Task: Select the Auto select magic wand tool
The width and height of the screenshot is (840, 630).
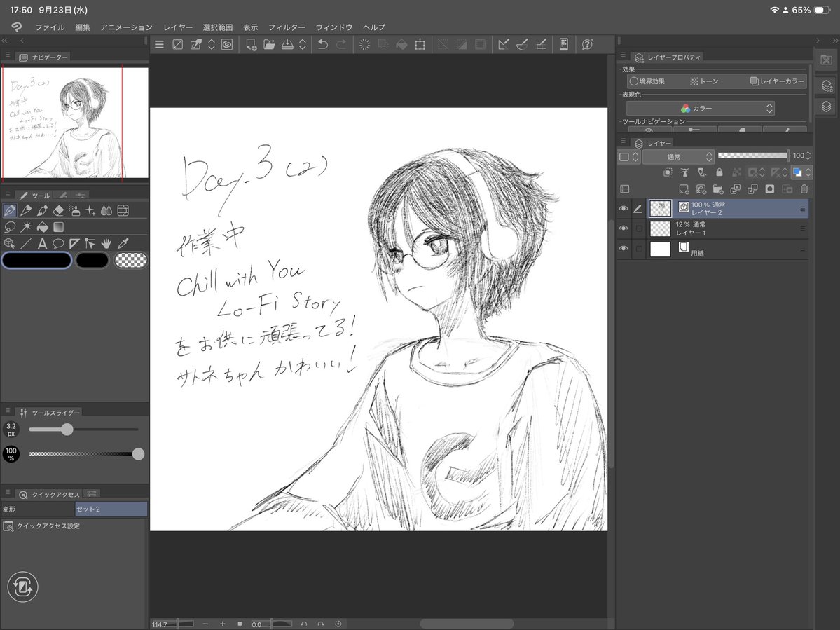Action: (x=26, y=227)
